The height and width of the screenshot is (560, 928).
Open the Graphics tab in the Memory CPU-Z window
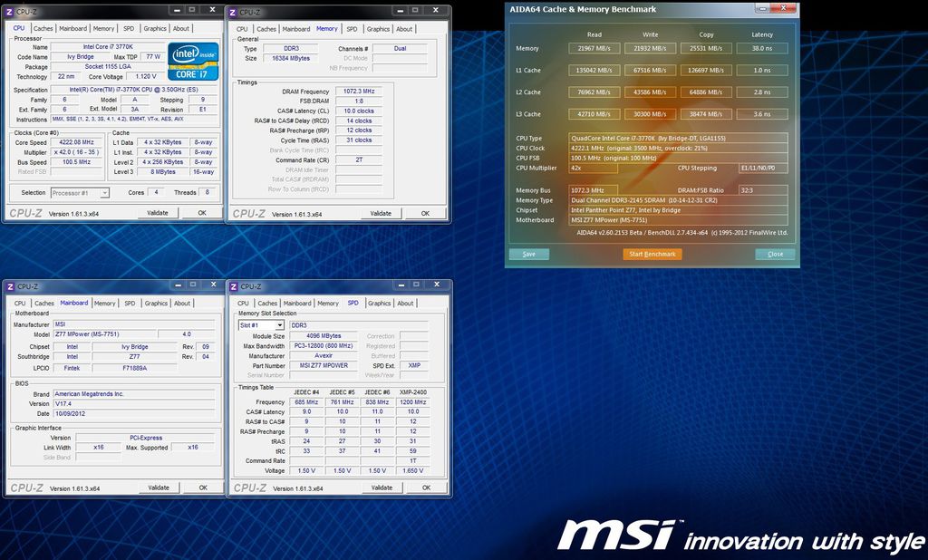point(378,29)
